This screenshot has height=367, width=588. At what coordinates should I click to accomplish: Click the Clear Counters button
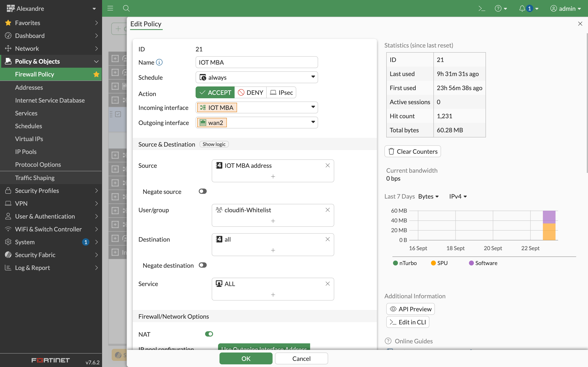click(x=413, y=151)
